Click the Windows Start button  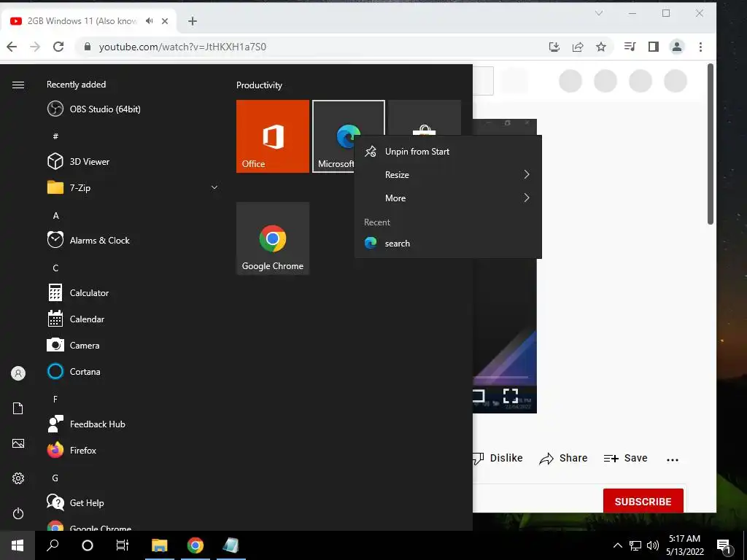(18, 545)
